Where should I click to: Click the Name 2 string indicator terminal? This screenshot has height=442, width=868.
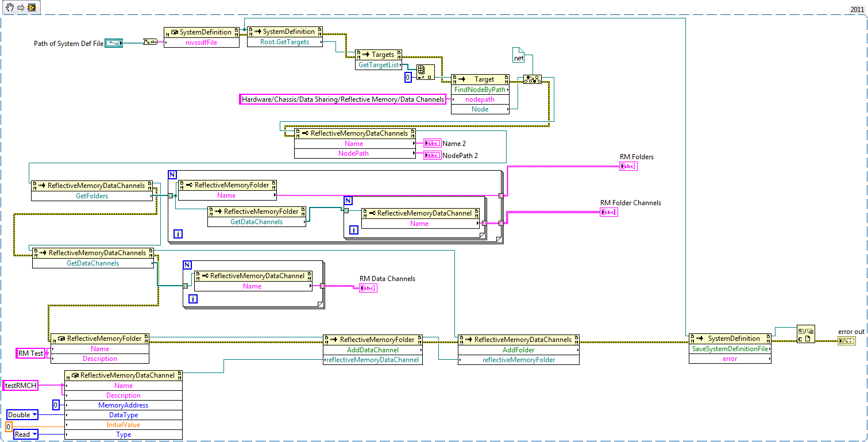click(433, 143)
